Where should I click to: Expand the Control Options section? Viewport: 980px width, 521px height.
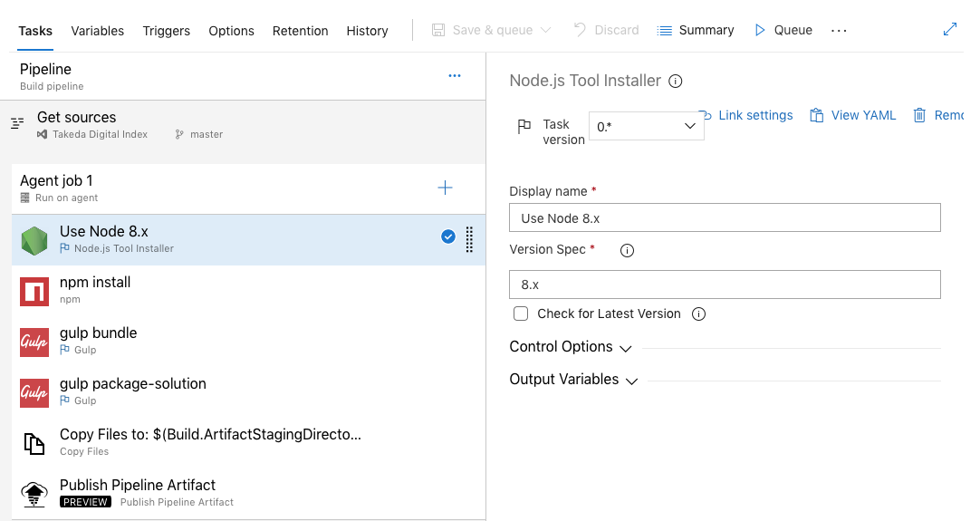pos(571,347)
